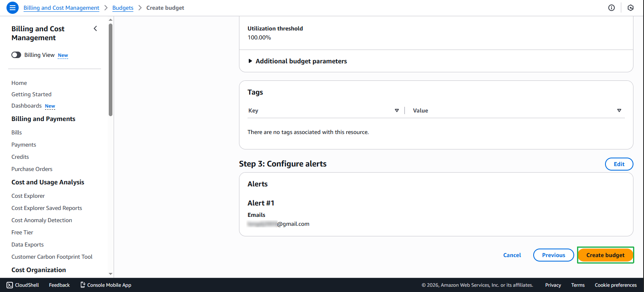The height and width of the screenshot is (292, 644).
Task: Navigate to Budgets breadcrumb link
Action: point(123,8)
